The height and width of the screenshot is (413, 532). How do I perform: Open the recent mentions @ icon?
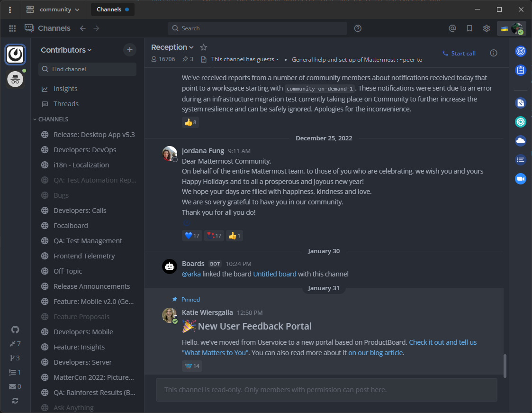click(x=452, y=28)
